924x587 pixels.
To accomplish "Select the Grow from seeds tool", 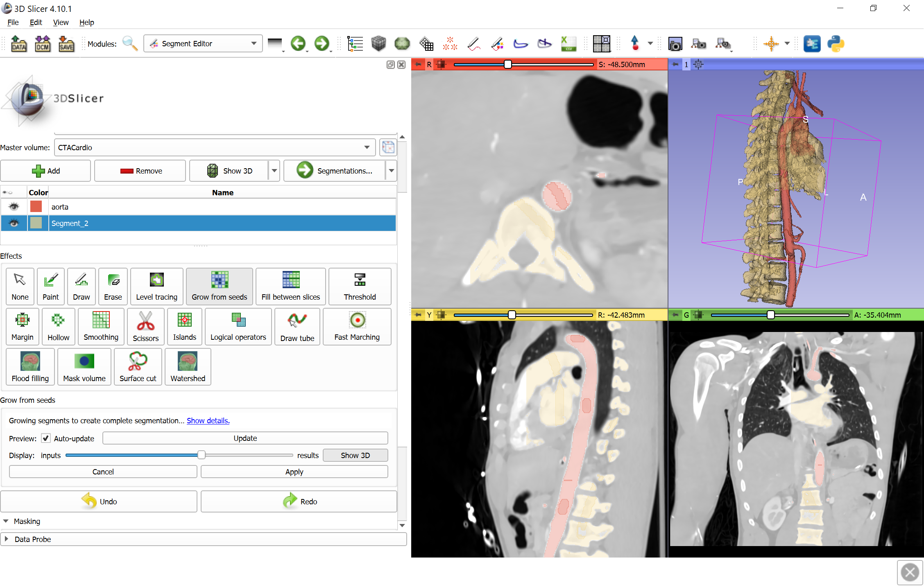I will (x=219, y=284).
